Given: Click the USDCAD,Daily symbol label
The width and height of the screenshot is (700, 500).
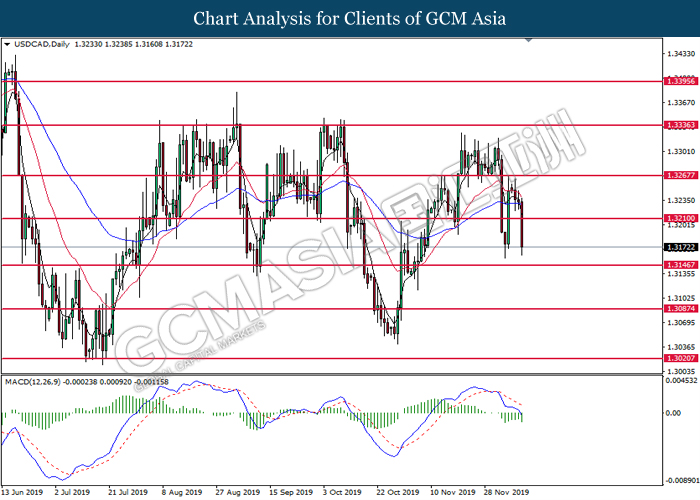Looking at the screenshot, I should [x=42, y=44].
